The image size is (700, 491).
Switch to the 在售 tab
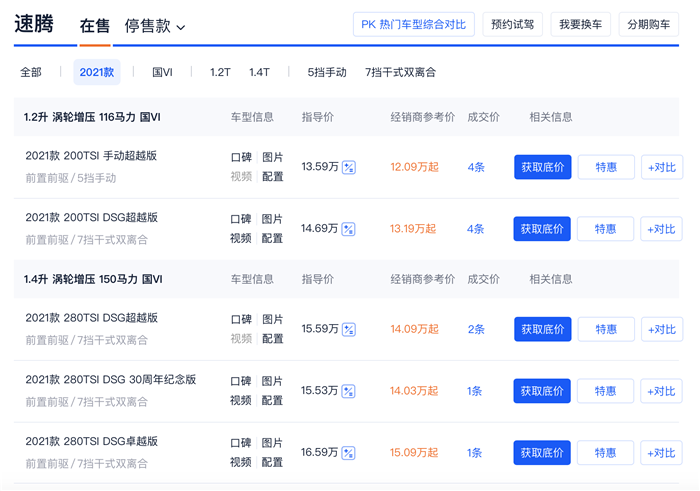[x=95, y=26]
